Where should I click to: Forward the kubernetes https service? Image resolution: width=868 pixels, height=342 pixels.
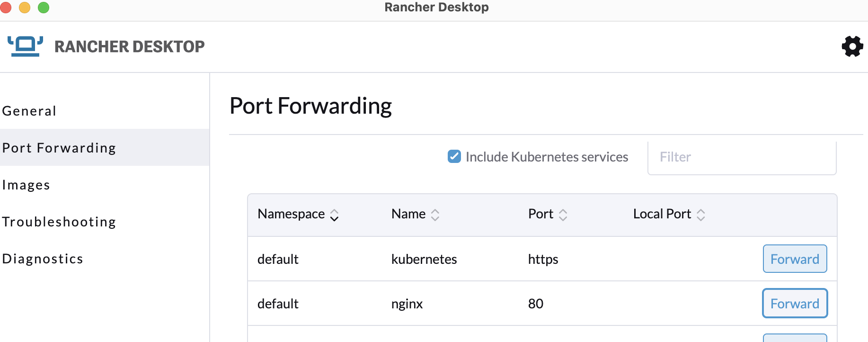click(795, 259)
